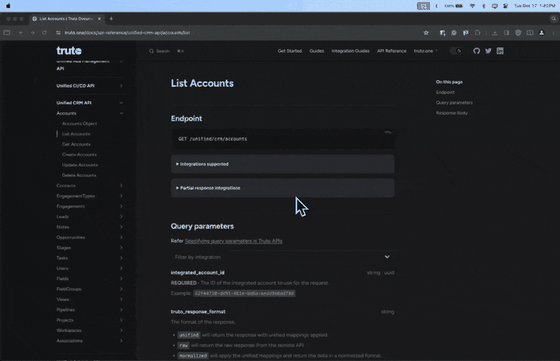Image resolution: width=560 pixels, height=361 pixels.
Task: Expand Integrations supported section
Action: pos(282,164)
